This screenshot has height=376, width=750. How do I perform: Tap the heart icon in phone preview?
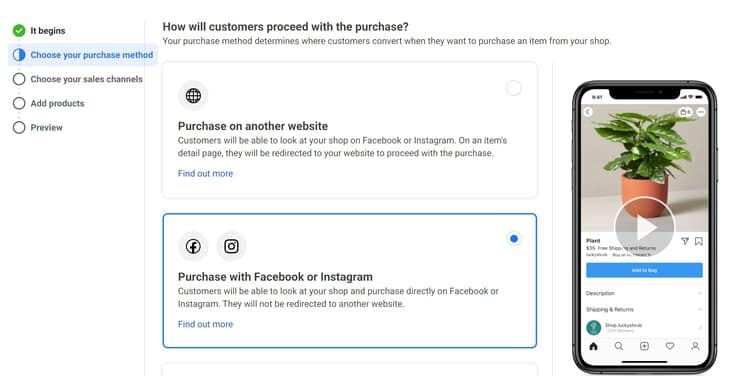(x=670, y=346)
